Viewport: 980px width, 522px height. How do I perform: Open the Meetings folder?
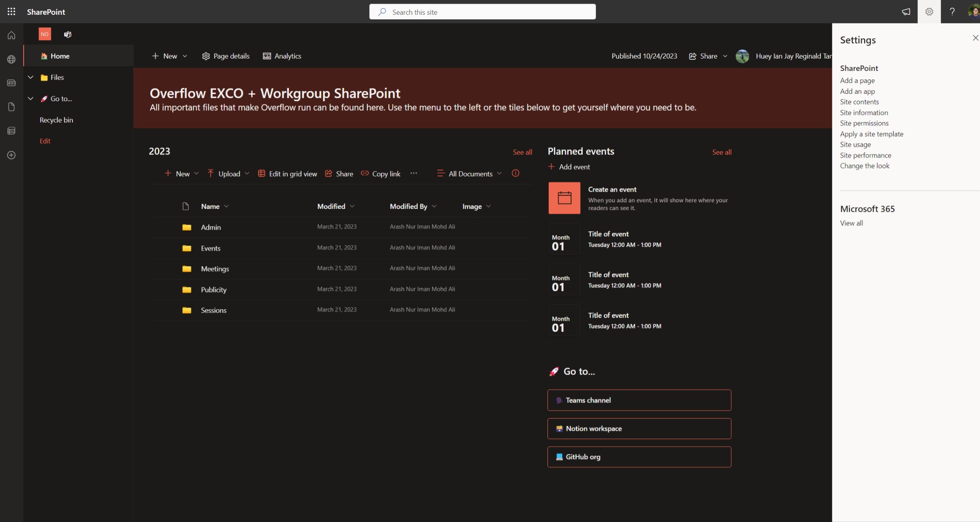click(214, 269)
